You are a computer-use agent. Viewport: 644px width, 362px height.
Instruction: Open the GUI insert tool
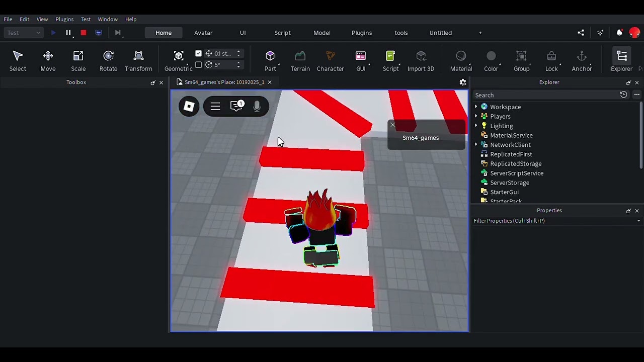pos(361,60)
